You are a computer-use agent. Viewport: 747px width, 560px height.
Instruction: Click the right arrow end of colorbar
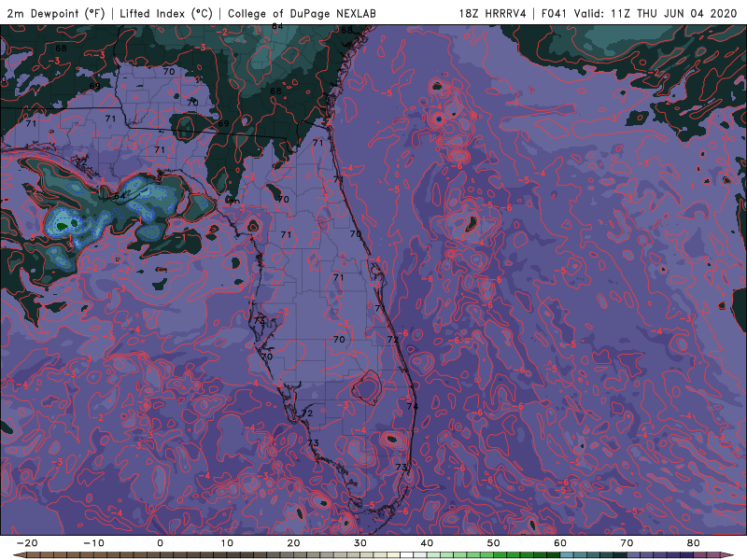point(728,555)
